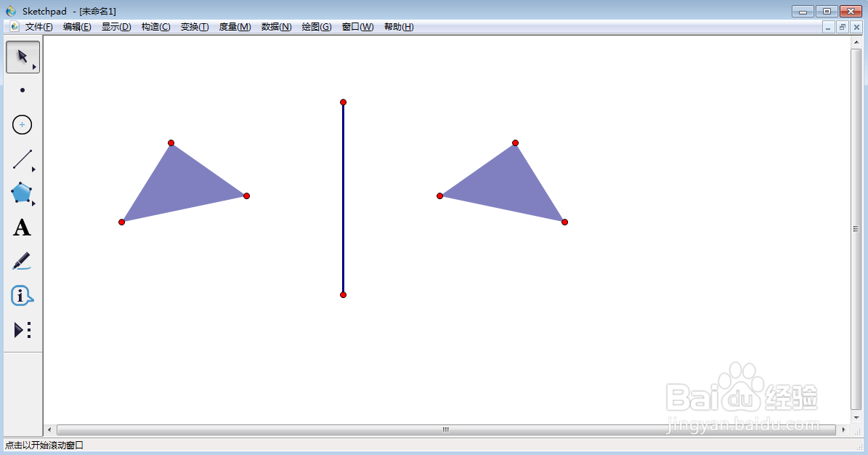Select the Point tool

coord(22,90)
